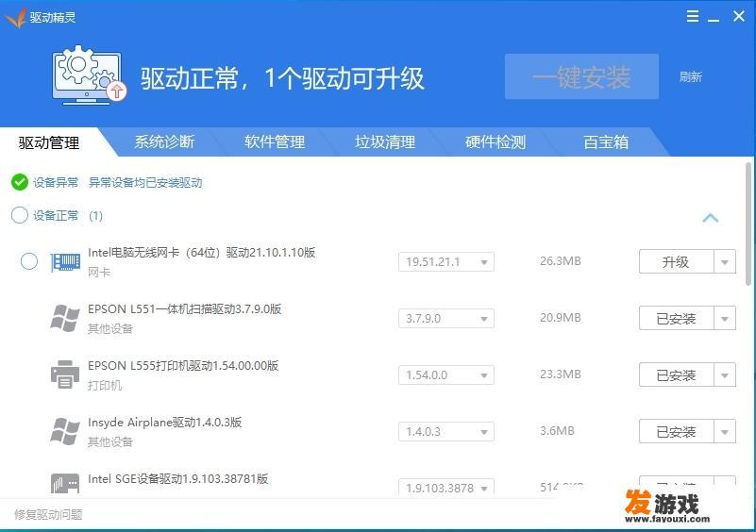Collapse the 设备正常 list with chevron
This screenshot has width=756, height=532.
tap(710, 218)
